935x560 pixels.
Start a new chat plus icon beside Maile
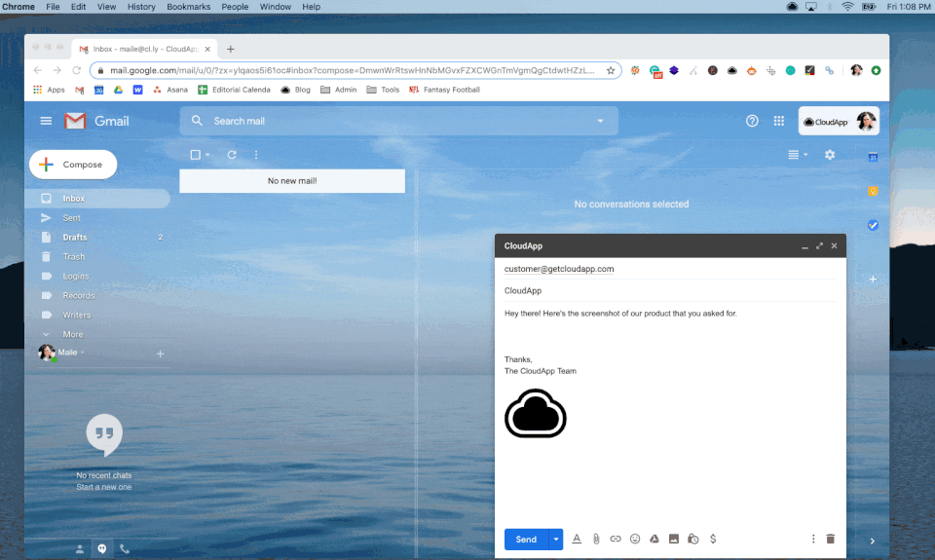[160, 355]
